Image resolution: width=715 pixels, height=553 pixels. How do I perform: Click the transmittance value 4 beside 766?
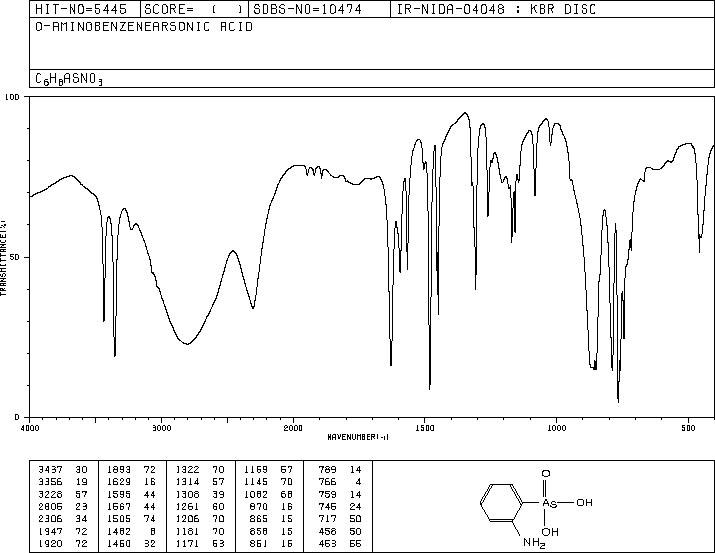click(x=358, y=482)
